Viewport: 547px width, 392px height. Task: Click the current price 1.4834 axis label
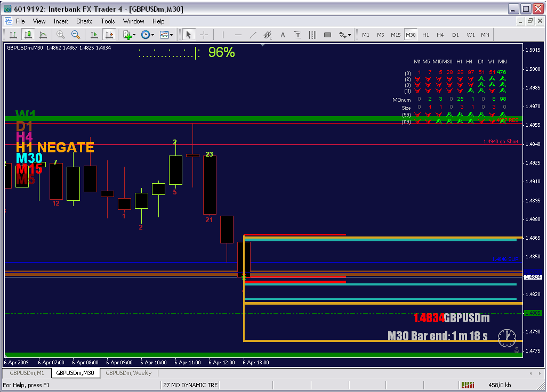pos(533,277)
